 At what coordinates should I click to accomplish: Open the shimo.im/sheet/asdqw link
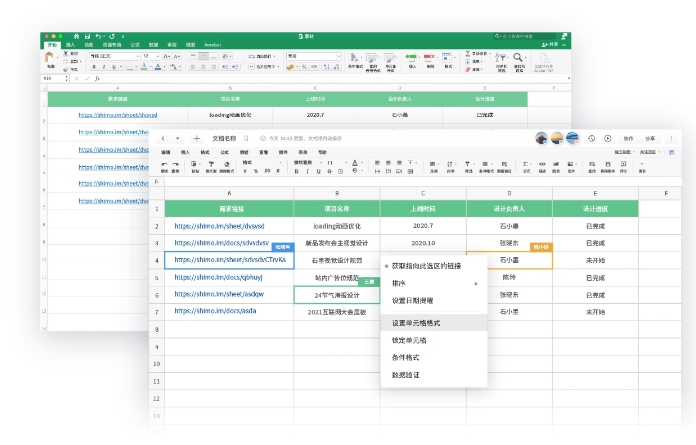point(219,294)
